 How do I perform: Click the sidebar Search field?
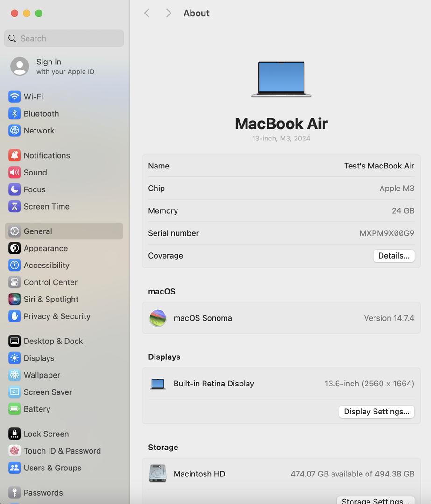coord(64,38)
